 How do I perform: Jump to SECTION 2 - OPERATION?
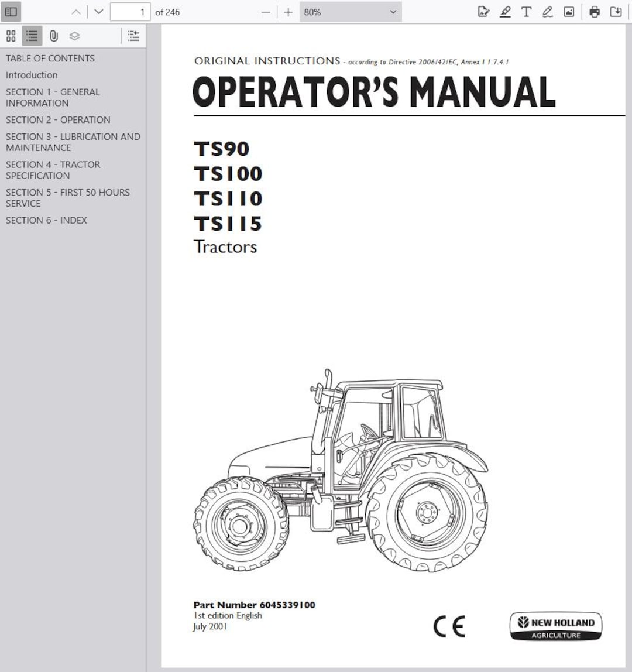(58, 120)
